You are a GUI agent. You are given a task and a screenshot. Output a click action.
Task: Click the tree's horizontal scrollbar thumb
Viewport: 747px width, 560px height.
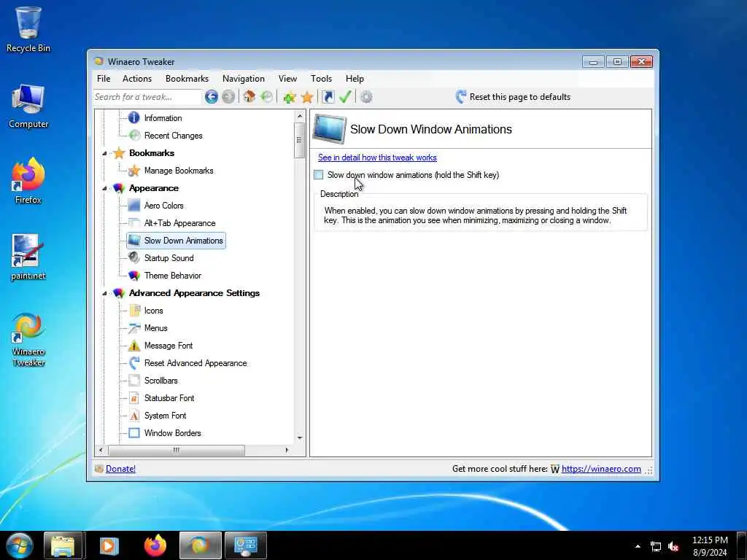click(177, 450)
